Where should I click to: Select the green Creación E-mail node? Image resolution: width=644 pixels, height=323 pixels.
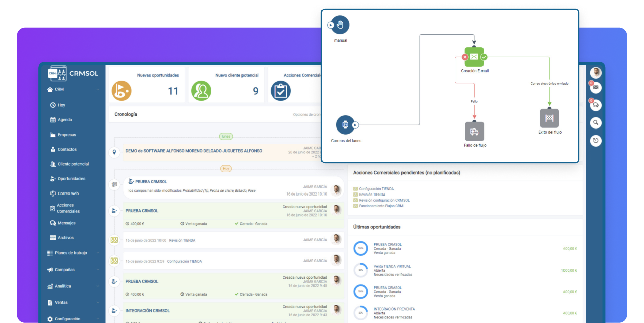474,57
